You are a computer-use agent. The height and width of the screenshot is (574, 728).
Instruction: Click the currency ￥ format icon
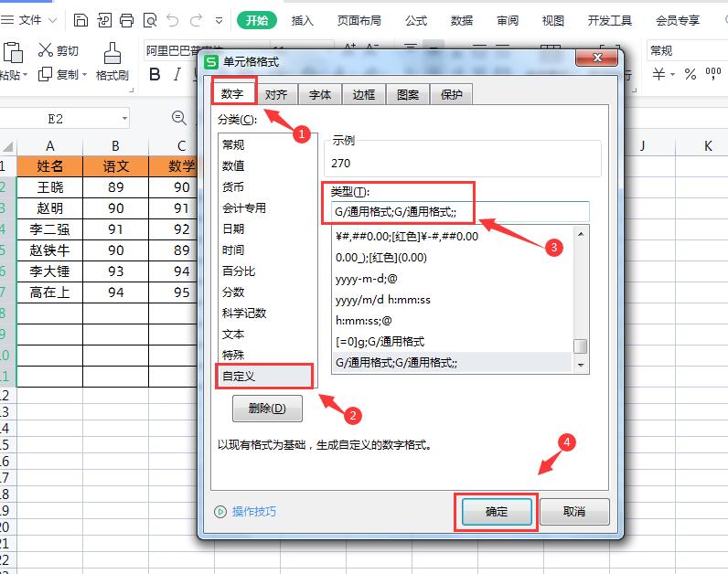(x=658, y=74)
